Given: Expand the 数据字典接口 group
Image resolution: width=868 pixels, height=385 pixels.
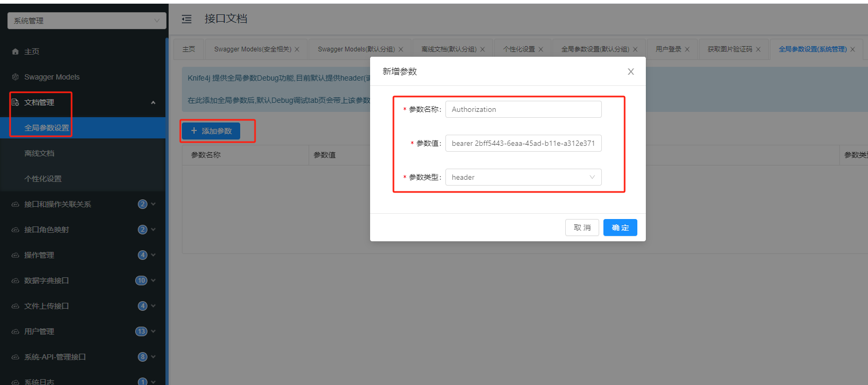Looking at the screenshot, I should pyautogui.click(x=153, y=281).
